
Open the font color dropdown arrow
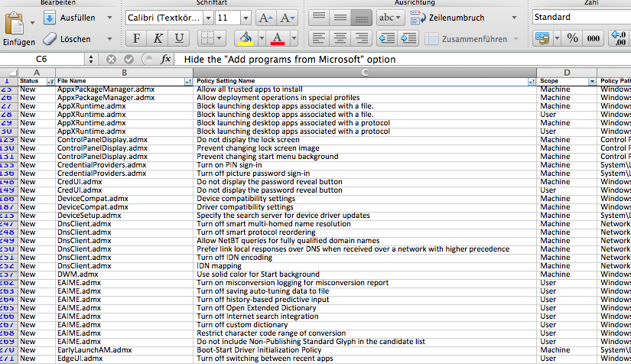pos(294,38)
